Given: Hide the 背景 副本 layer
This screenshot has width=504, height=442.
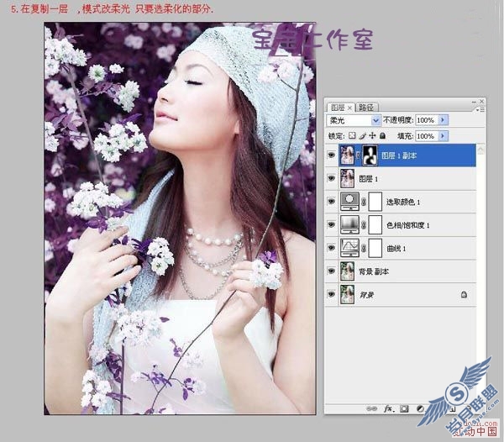Looking at the screenshot, I should [331, 271].
